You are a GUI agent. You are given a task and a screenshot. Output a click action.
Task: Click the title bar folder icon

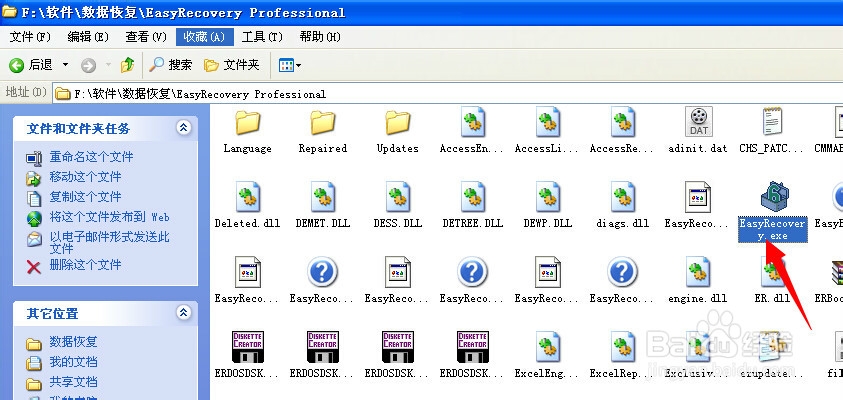pos(9,11)
